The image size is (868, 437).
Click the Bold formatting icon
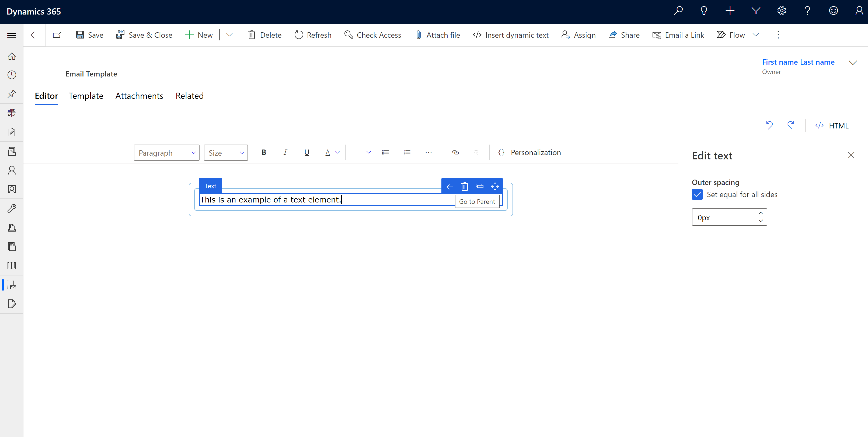coord(263,152)
